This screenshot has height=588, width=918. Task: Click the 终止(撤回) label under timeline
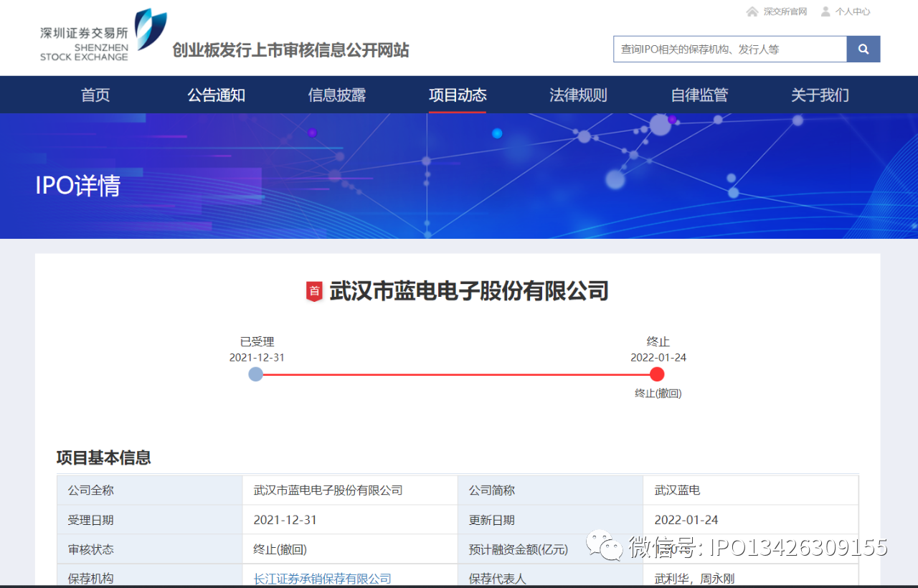pos(658,393)
